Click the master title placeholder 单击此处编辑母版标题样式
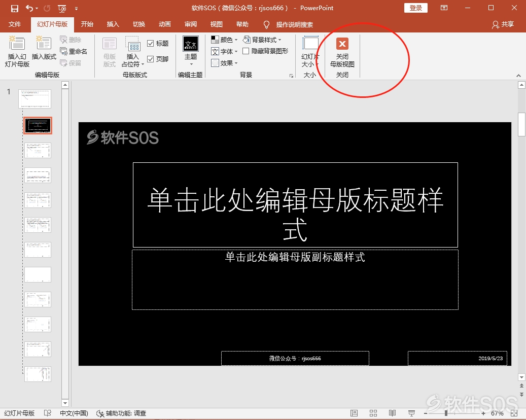 pos(296,204)
